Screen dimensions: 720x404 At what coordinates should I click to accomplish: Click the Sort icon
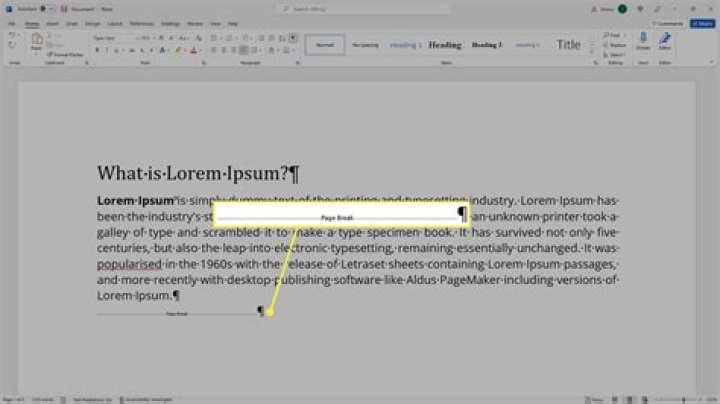pyautogui.click(x=282, y=38)
